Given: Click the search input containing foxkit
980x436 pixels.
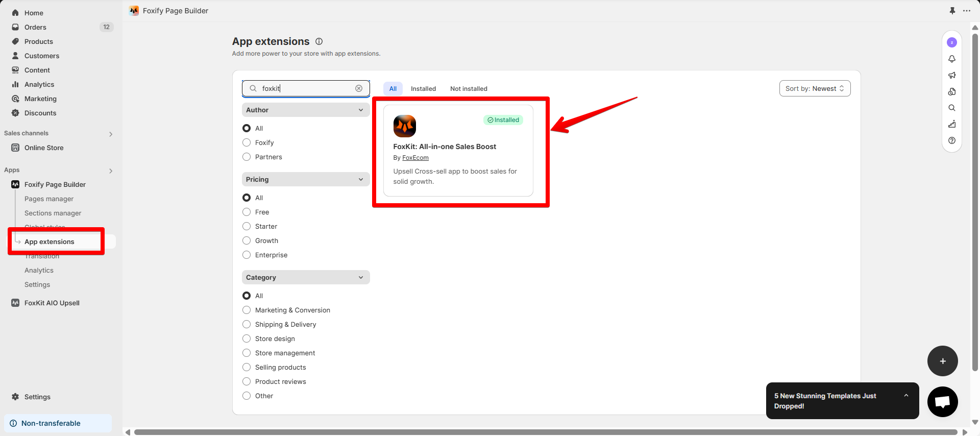Looking at the screenshot, I should pos(306,88).
